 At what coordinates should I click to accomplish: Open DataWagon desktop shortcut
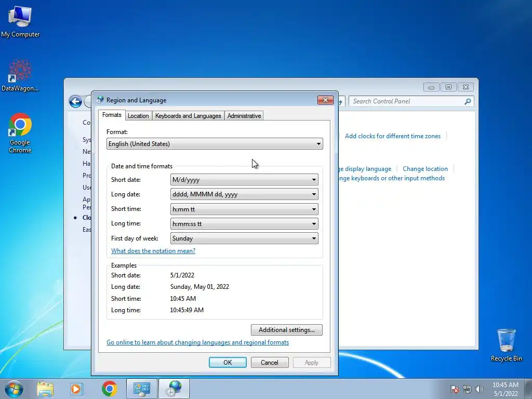[x=20, y=75]
